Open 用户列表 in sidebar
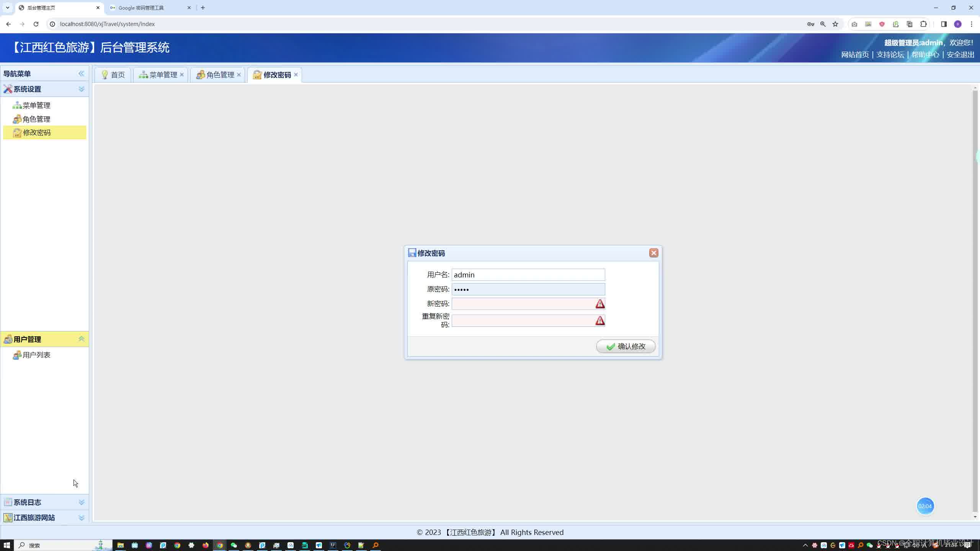This screenshot has width=980, height=551. coord(36,355)
